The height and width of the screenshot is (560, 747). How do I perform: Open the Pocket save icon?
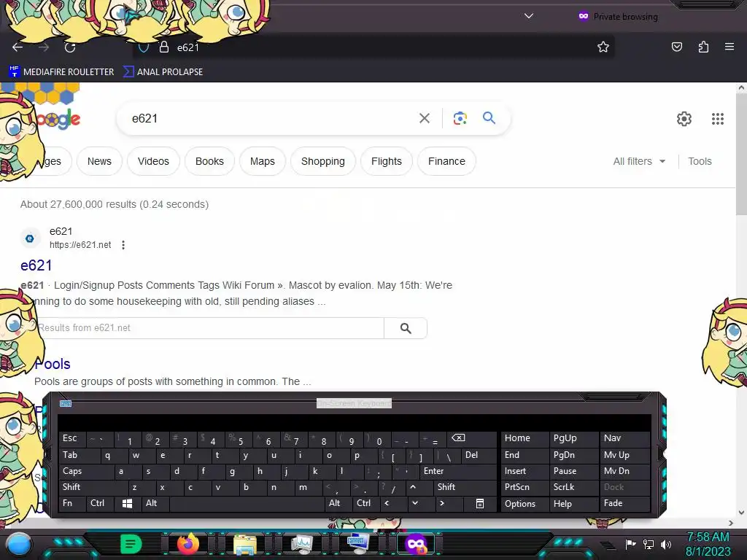click(x=676, y=47)
